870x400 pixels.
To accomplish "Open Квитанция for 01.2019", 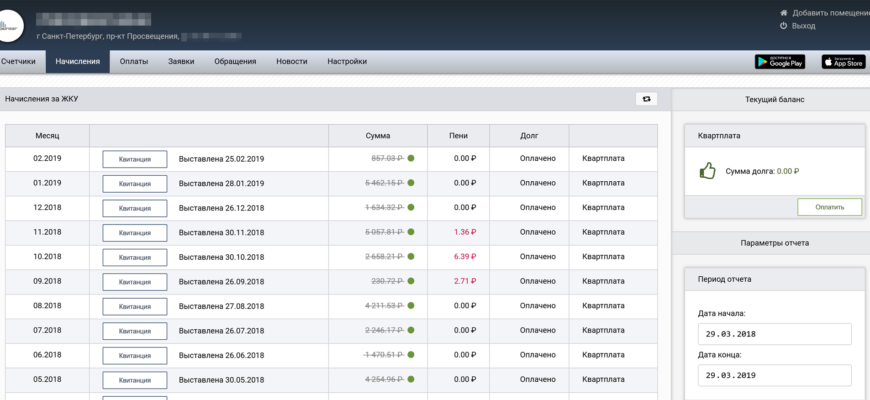I will point(135,184).
